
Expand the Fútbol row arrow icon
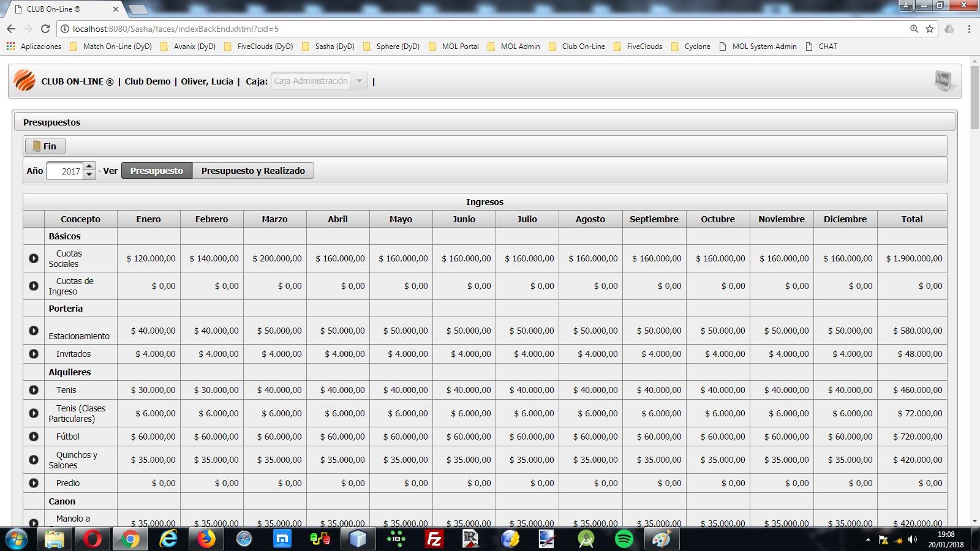pos(34,437)
